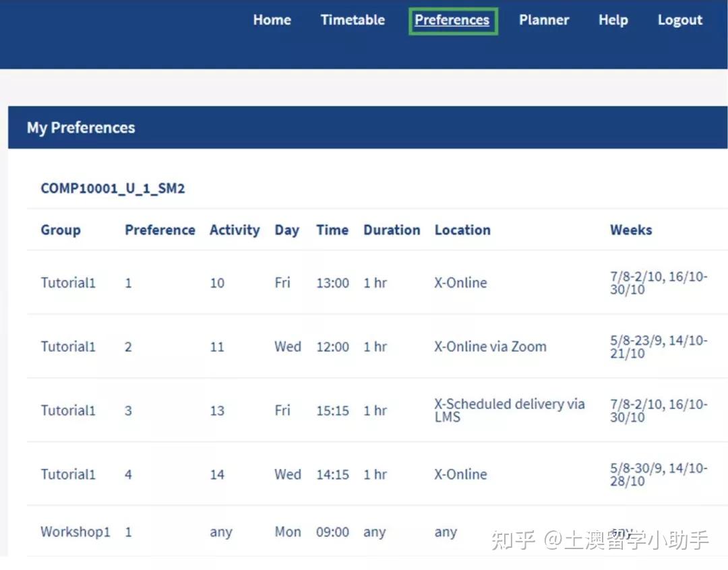Open the Help page
The image size is (728, 570).
tap(612, 20)
